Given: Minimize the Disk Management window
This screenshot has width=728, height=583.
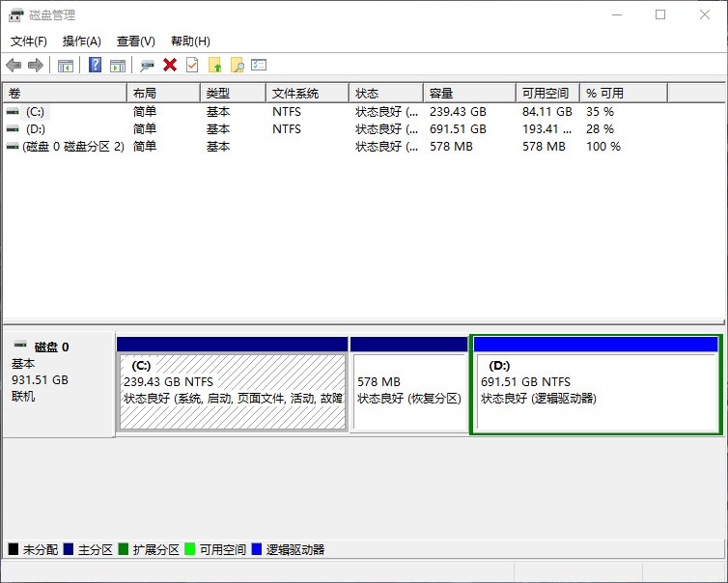Looking at the screenshot, I should coord(617,14).
